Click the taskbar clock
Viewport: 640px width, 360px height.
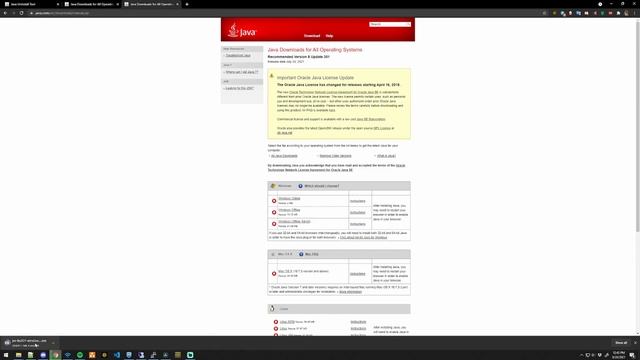point(619,355)
